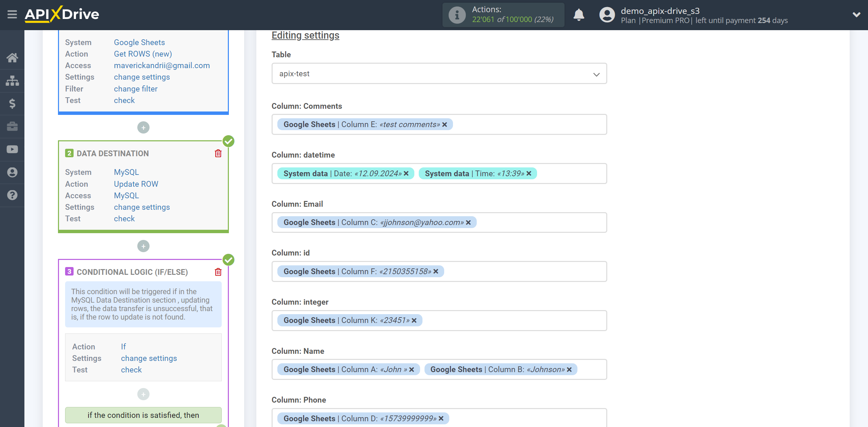Add step after Google Sheets source

(143, 127)
